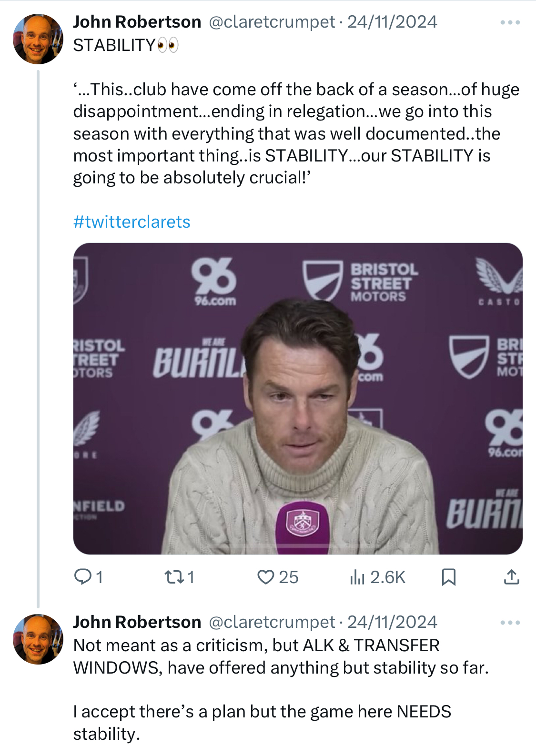Image resolution: width=536 pixels, height=756 pixels.
Task: Open the quoted stability text of first tweet
Action: 295,133
